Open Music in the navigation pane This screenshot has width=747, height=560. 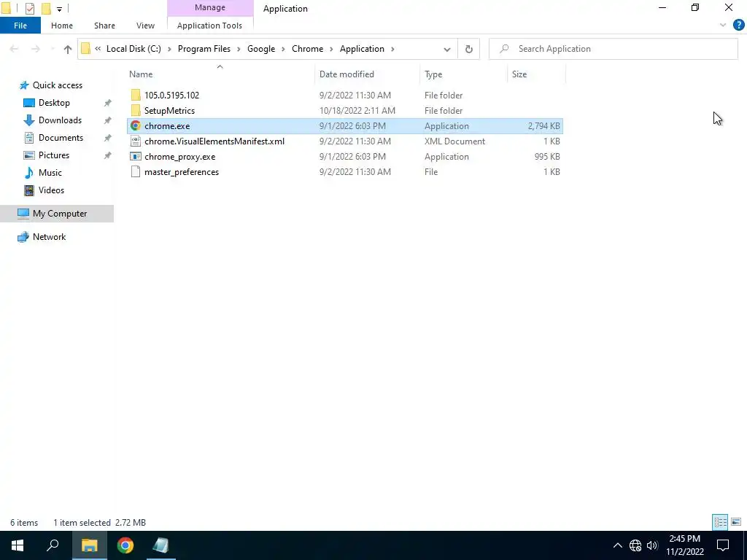click(x=50, y=172)
